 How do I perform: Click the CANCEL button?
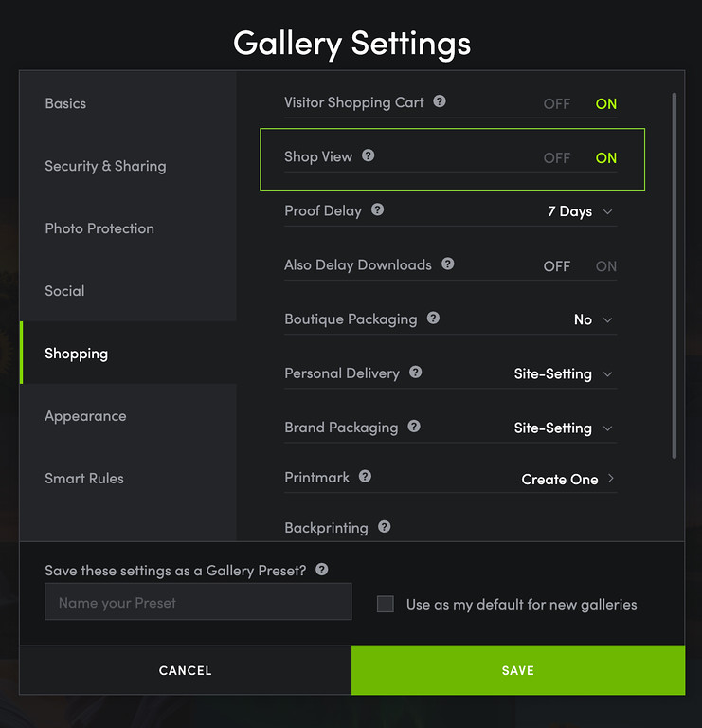[x=185, y=670]
